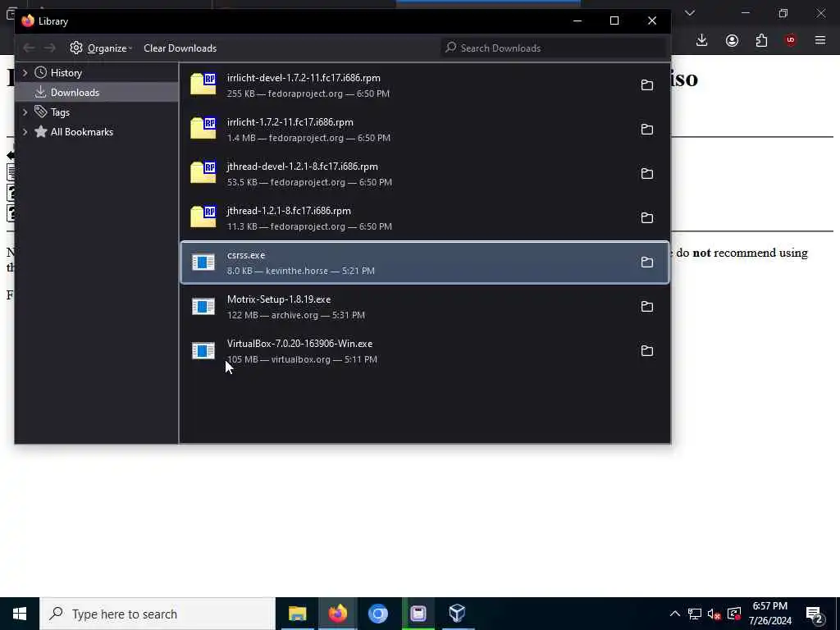The width and height of the screenshot is (840, 630).
Task: Select All Bookmarks in the sidebar
Action: tap(82, 132)
